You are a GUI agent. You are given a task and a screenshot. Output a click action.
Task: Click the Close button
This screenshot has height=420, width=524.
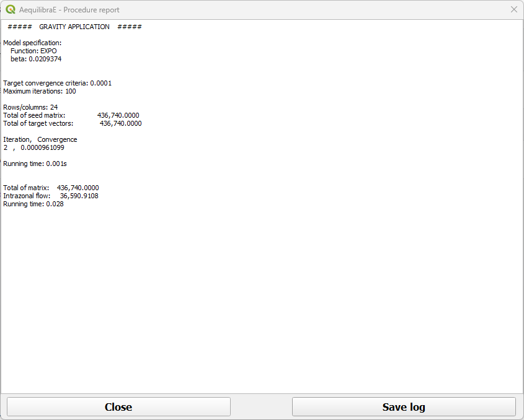[x=118, y=407]
